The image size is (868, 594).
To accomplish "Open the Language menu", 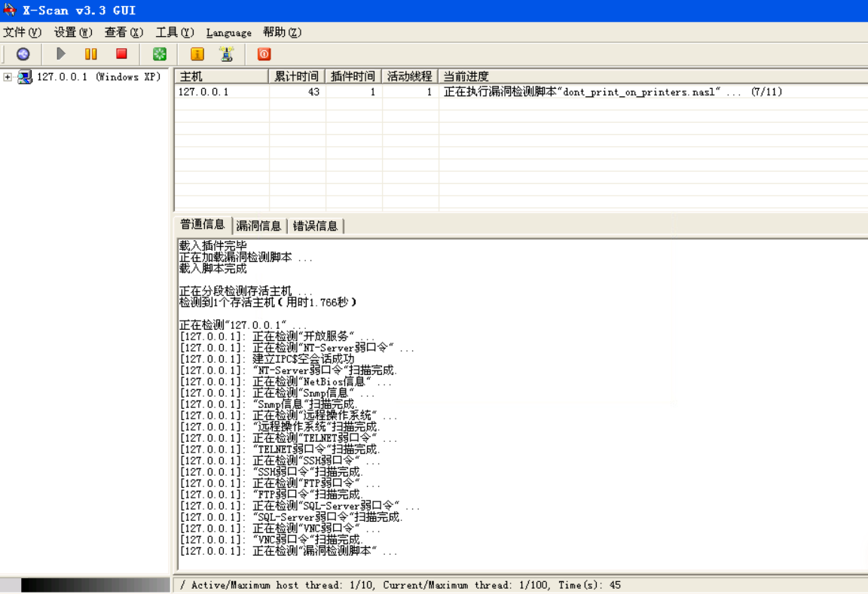I will click(228, 32).
